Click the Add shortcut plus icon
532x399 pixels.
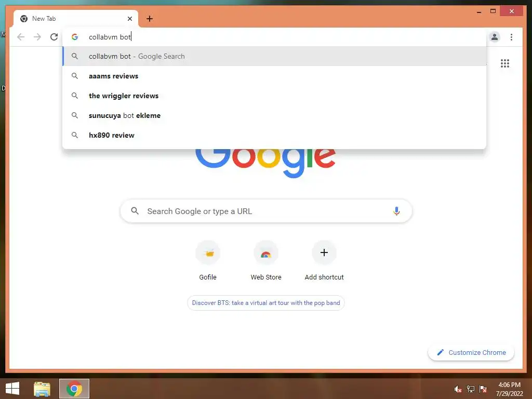[x=324, y=253]
